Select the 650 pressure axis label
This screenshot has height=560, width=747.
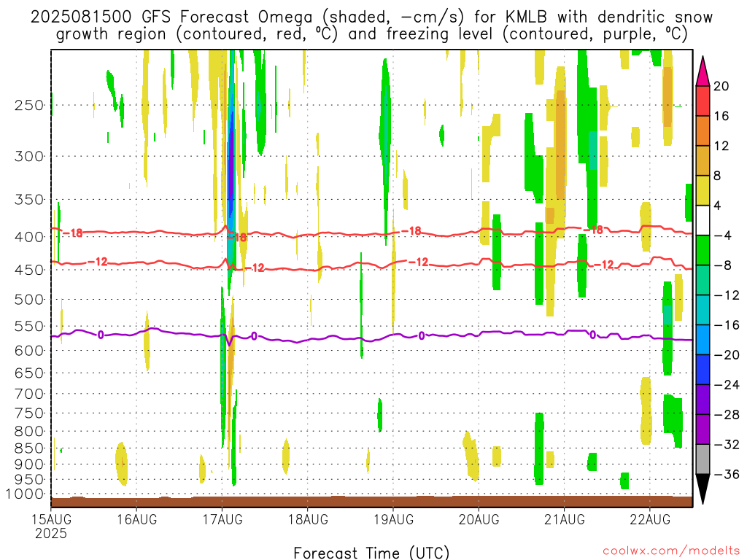(x=29, y=373)
